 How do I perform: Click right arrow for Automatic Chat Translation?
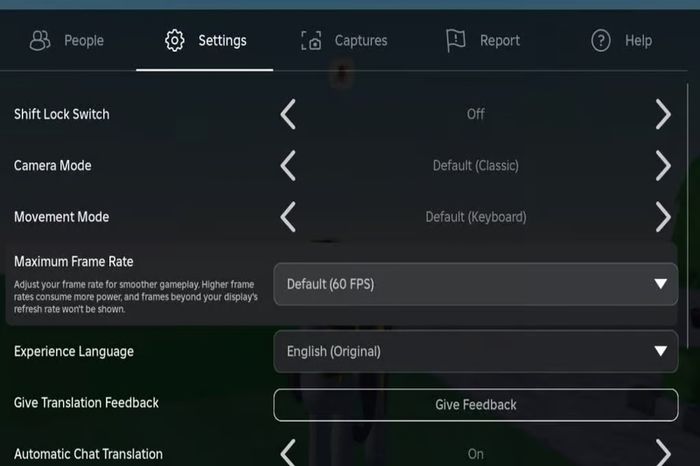(x=663, y=453)
